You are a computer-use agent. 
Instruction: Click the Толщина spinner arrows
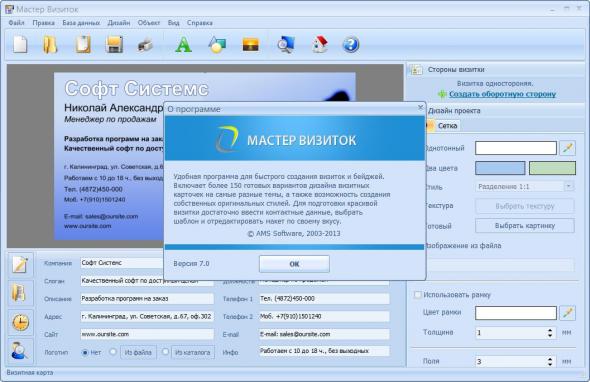pyautogui.click(x=550, y=333)
